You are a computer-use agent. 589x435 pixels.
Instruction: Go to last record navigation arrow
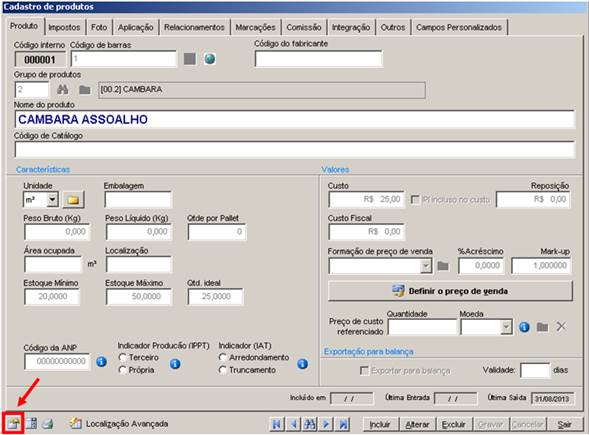pyautogui.click(x=343, y=424)
